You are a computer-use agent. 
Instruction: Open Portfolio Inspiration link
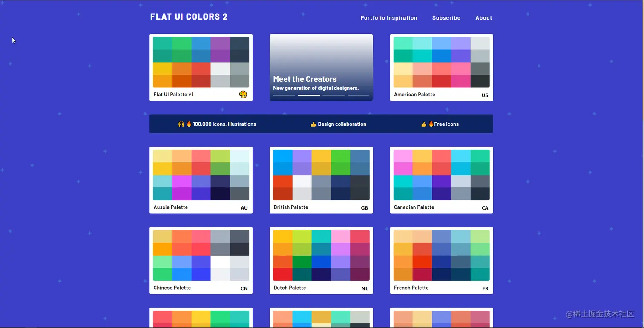389,18
